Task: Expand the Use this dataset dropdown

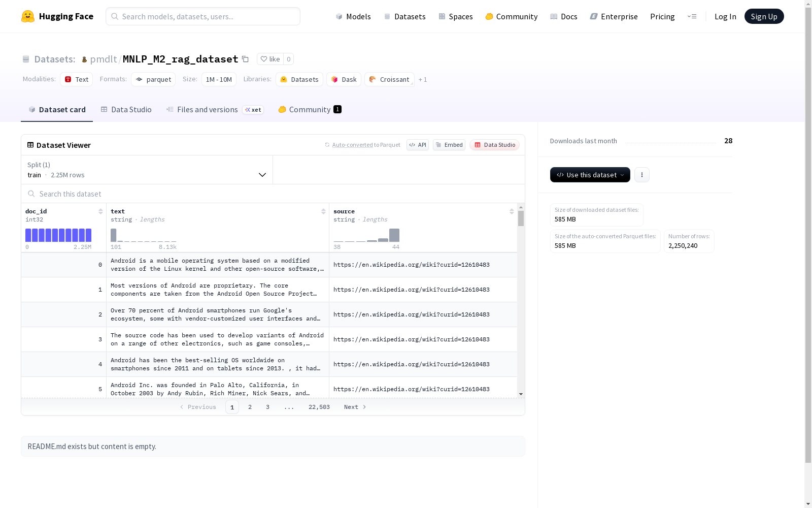Action: coord(590,175)
